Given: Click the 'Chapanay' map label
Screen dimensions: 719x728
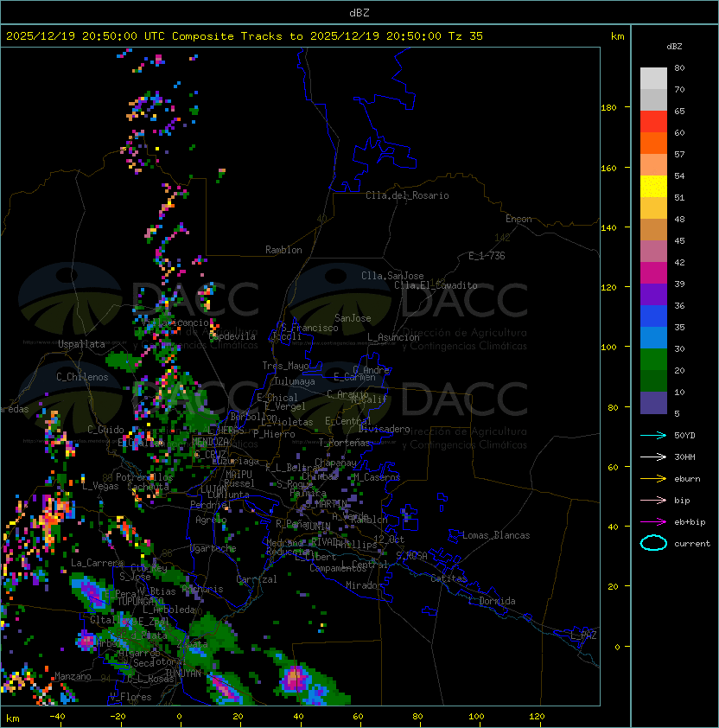Looking at the screenshot, I should 335,463.
